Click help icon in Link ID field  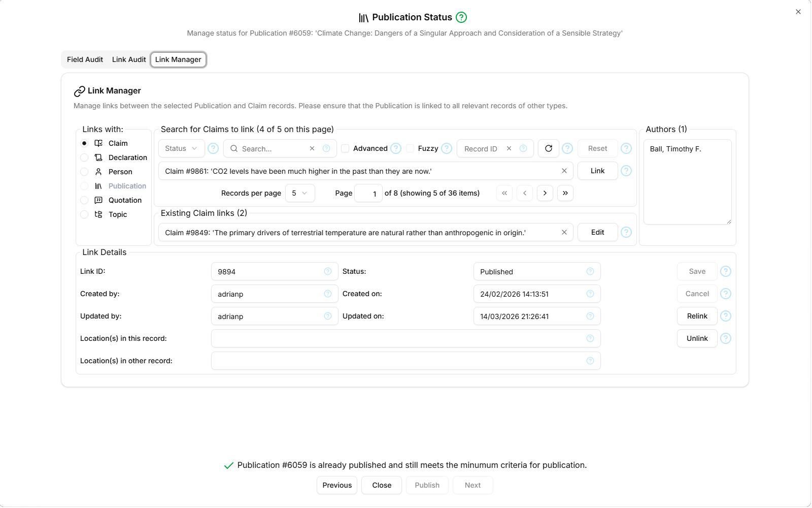coord(328,271)
